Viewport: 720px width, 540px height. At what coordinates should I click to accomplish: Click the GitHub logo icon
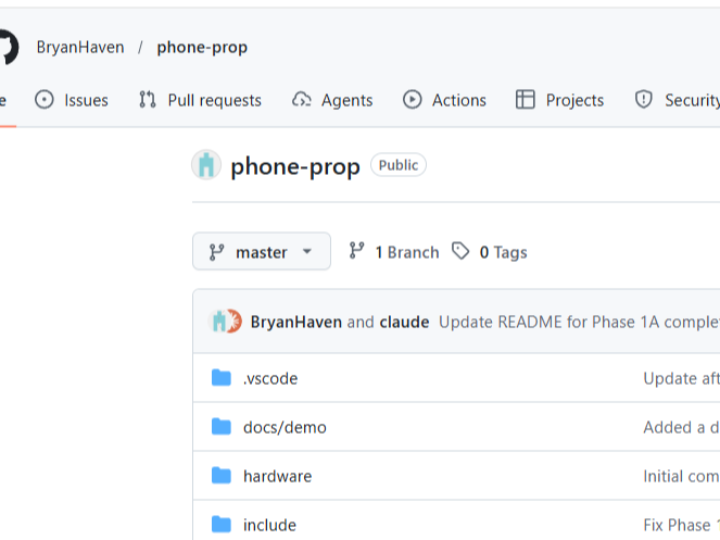click(6, 47)
